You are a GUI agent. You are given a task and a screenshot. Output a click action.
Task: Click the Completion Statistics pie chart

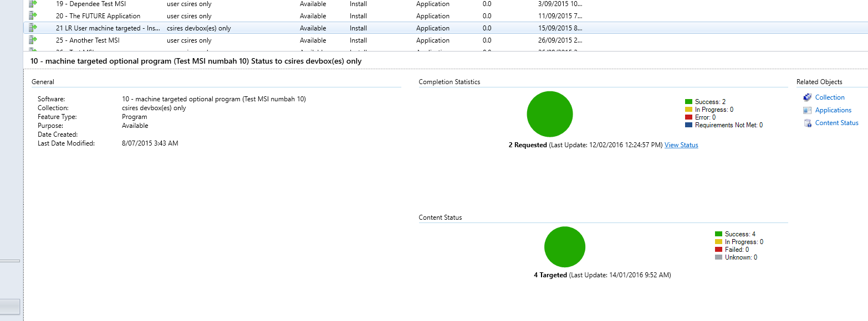click(x=549, y=114)
